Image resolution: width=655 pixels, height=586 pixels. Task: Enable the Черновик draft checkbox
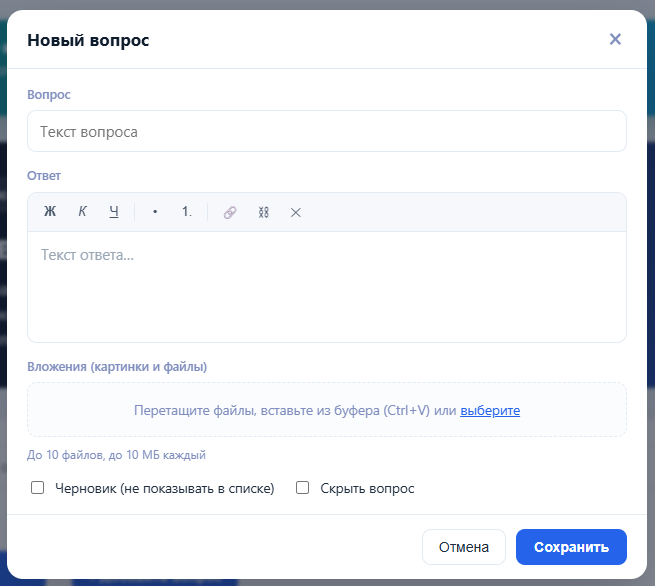point(38,487)
